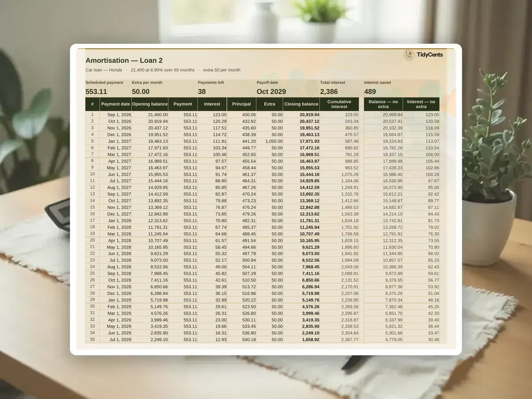Click the TidyCents logo icon

click(409, 55)
